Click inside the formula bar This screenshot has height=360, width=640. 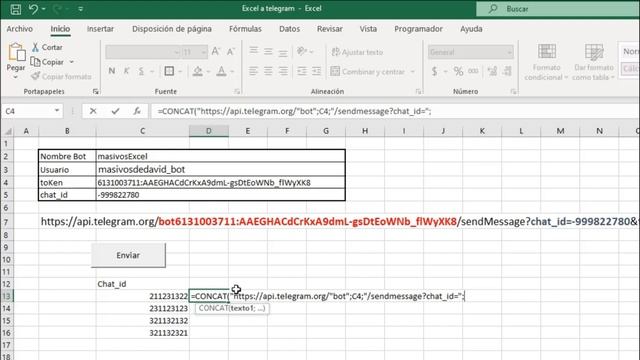pos(395,111)
